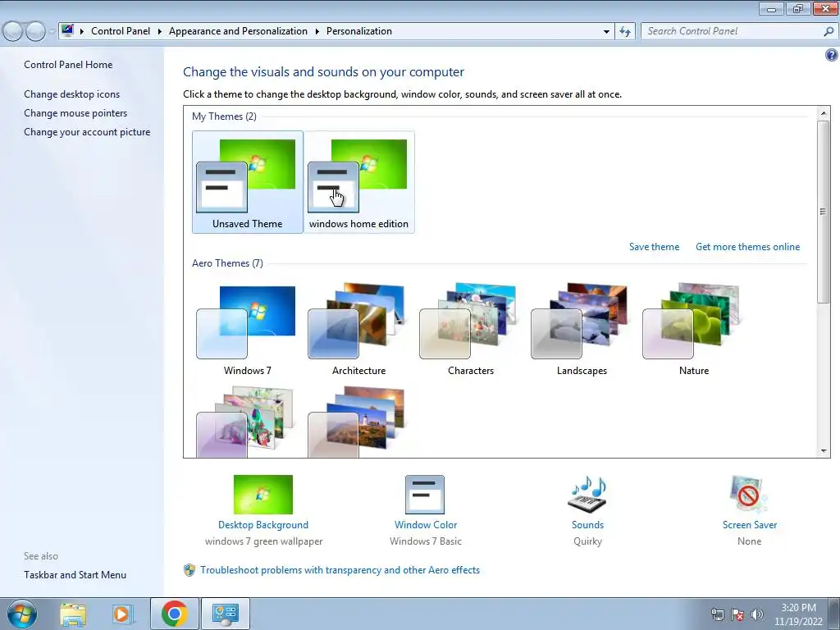This screenshot has width=840, height=630.
Task: Open Help via question mark icon
Action: [832, 55]
